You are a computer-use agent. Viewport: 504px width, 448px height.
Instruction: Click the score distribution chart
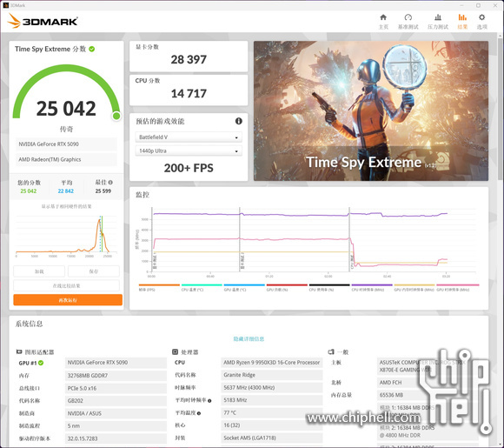pos(66,237)
